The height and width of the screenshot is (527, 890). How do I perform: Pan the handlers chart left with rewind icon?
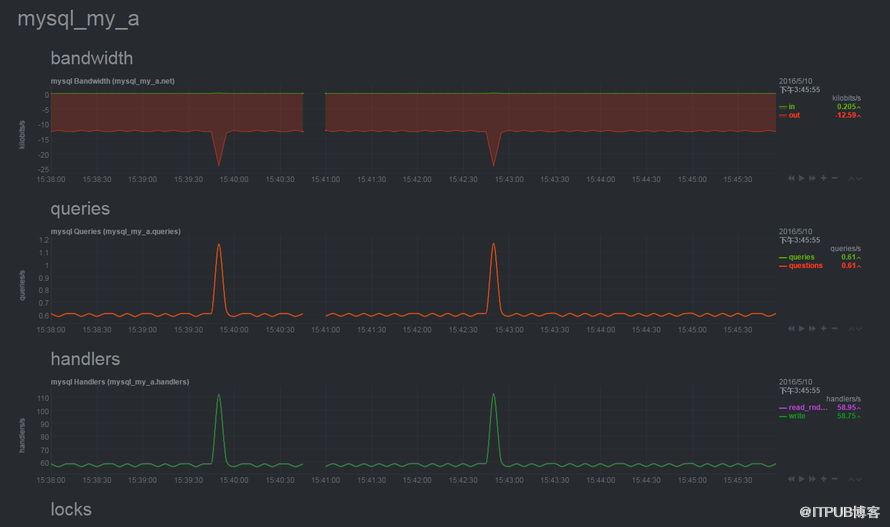tap(791, 479)
